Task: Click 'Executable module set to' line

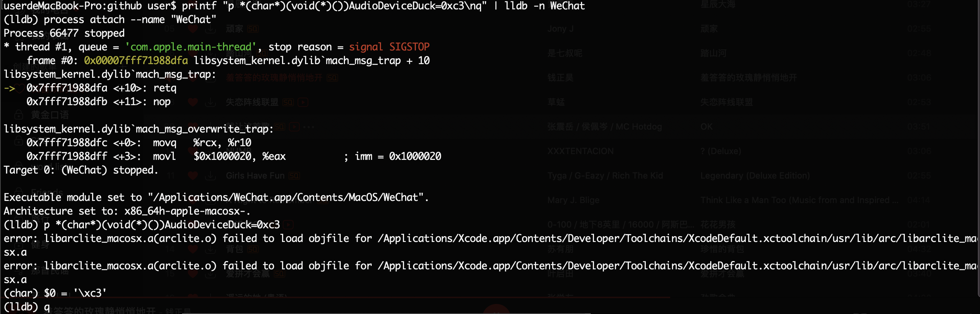Action: point(216,198)
